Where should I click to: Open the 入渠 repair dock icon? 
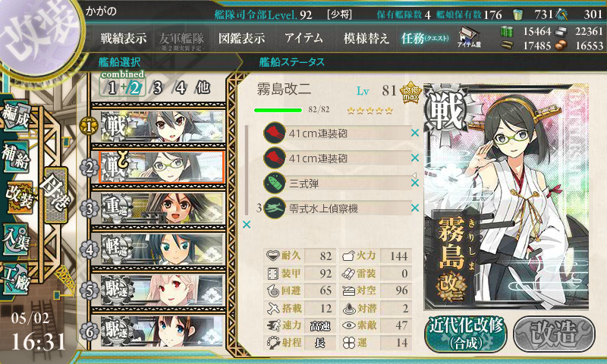16,239
